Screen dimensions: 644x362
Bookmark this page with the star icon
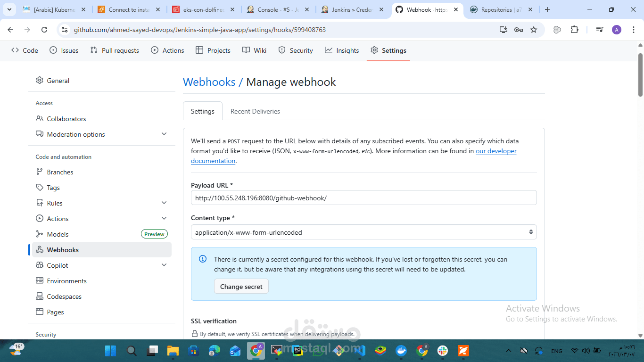click(x=534, y=30)
